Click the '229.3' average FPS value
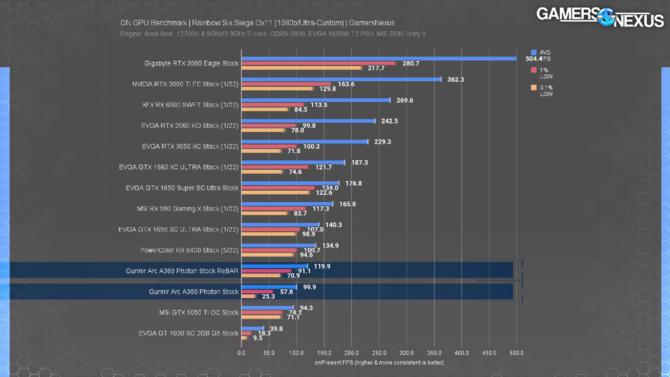The image size is (670, 377). 382,141
